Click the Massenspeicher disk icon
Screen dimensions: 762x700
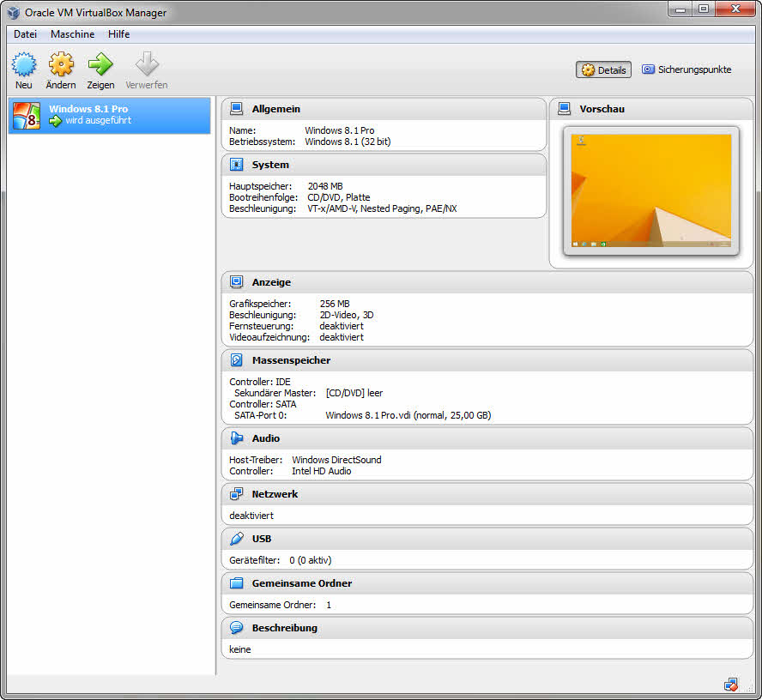click(x=236, y=360)
